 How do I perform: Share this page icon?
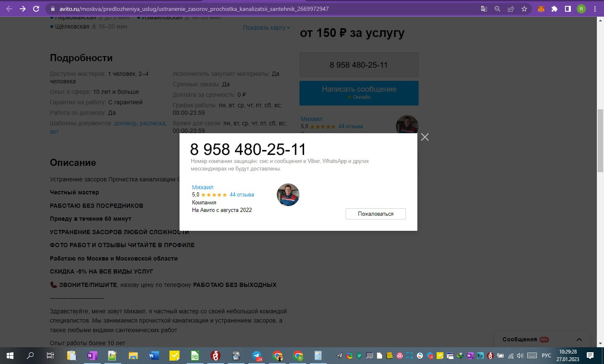(x=511, y=9)
